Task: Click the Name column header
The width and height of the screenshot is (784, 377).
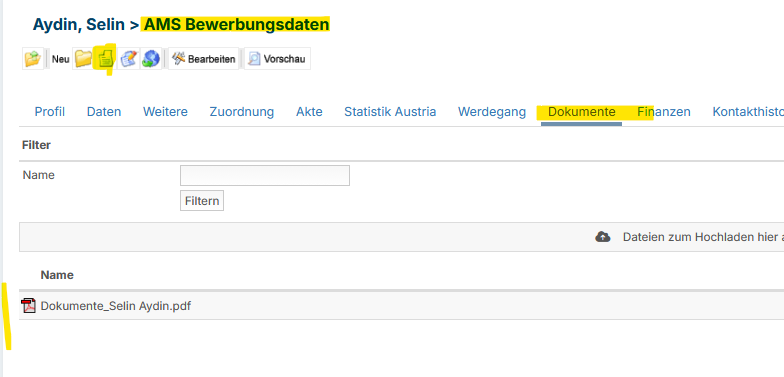Action: (57, 275)
